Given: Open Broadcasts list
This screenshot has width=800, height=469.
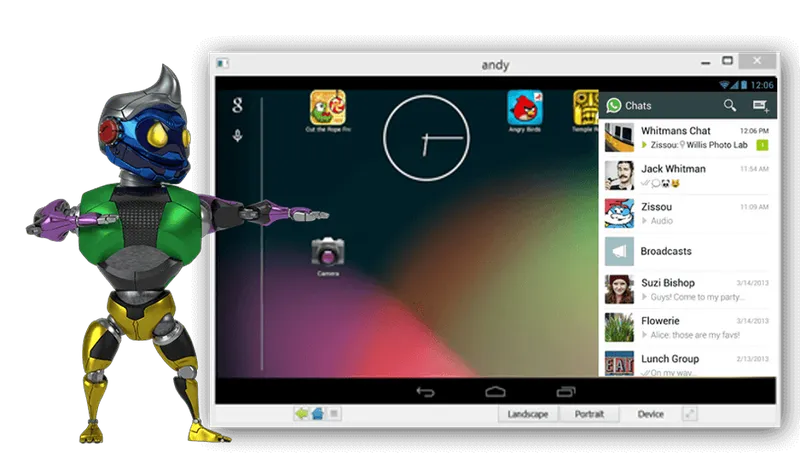Looking at the screenshot, I should (x=687, y=251).
